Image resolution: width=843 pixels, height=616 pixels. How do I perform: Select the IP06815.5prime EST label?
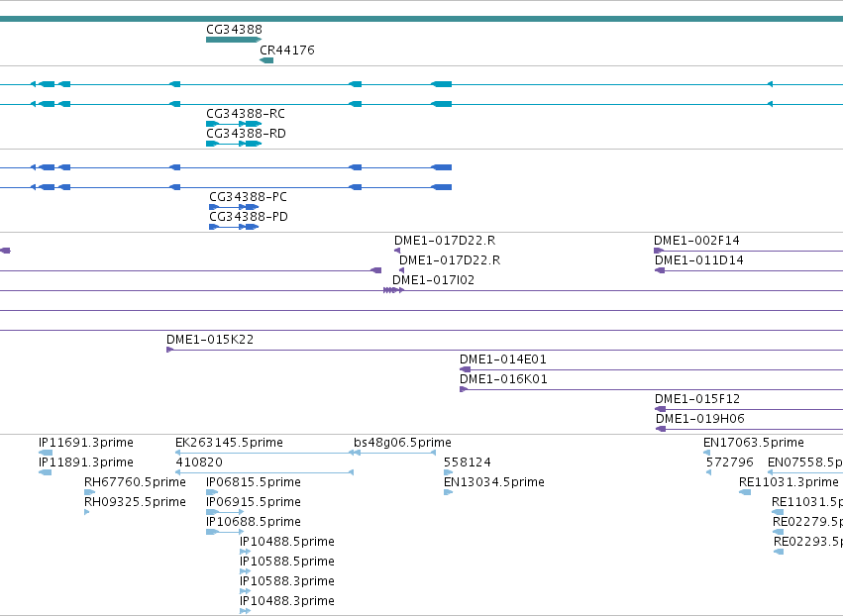(254, 482)
